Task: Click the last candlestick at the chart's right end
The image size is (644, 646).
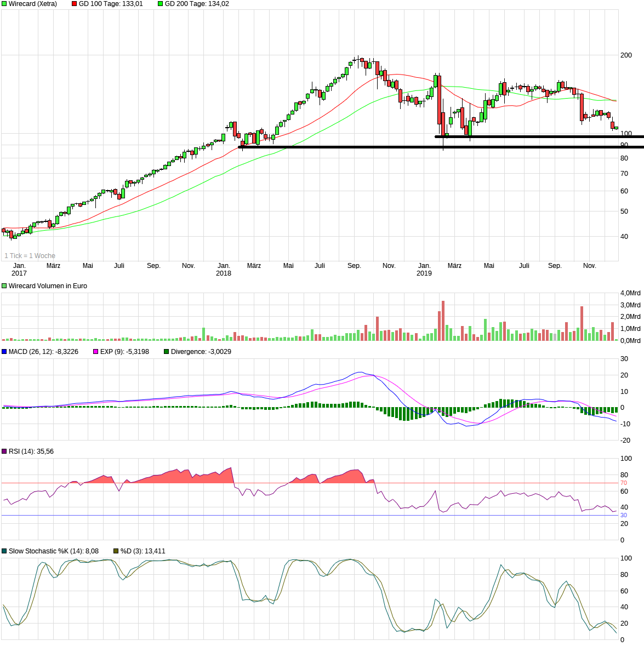Action: [617, 128]
